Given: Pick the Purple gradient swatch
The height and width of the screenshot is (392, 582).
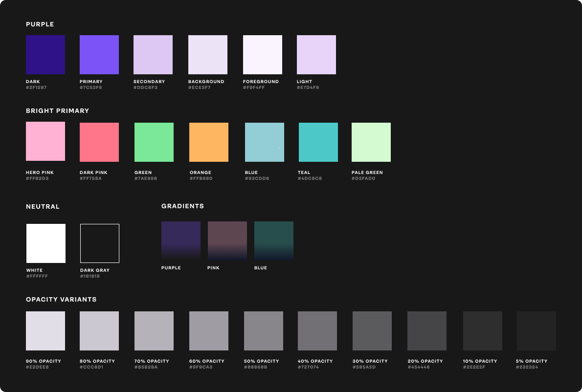Looking at the screenshot, I should point(181,241).
